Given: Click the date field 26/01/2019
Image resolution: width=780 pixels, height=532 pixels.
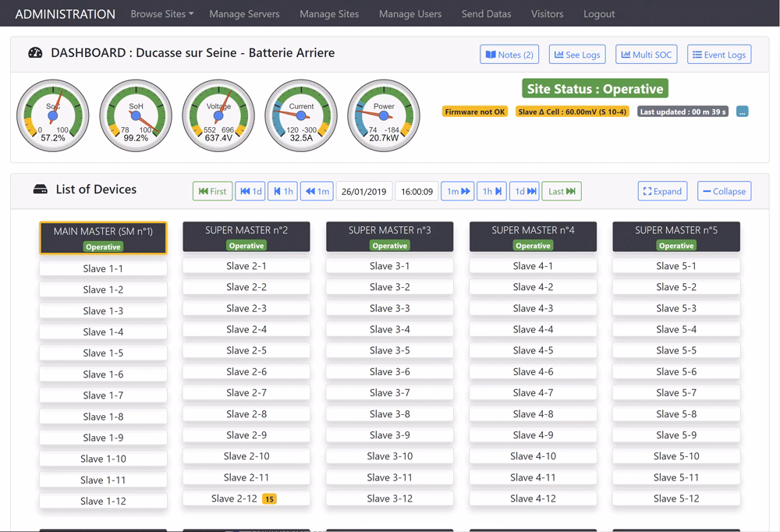Looking at the screenshot, I should point(363,191).
